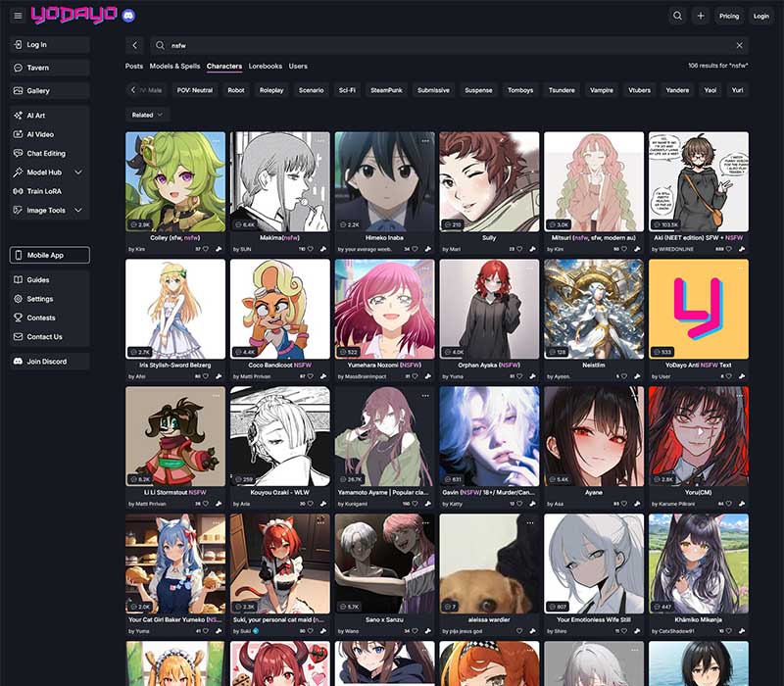Filter by the Sci-Fi tag chip
This screenshot has height=686, width=784.
point(347,90)
